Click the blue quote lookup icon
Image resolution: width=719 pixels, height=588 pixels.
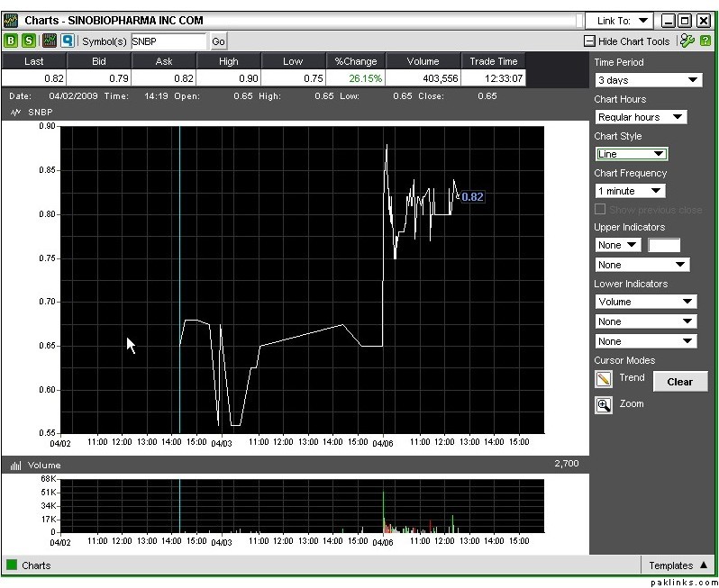[x=68, y=41]
